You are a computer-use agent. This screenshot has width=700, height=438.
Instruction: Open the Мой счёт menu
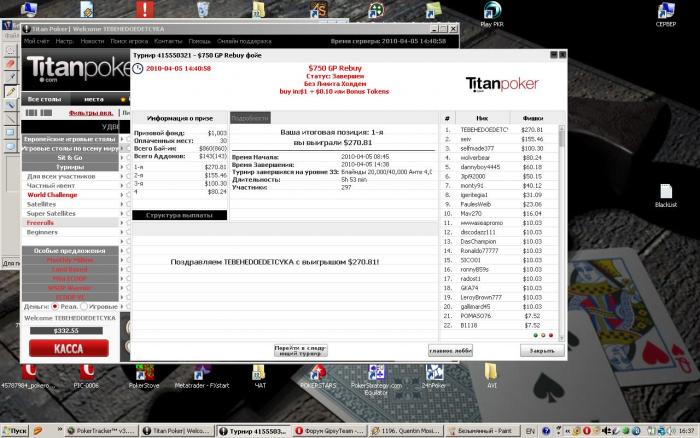[36, 41]
